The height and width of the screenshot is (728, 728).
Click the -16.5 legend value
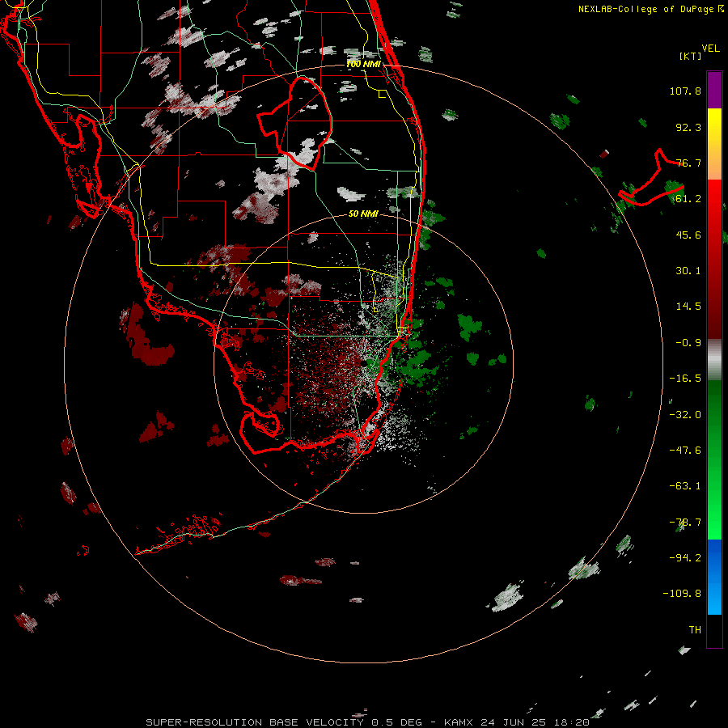[x=685, y=379]
